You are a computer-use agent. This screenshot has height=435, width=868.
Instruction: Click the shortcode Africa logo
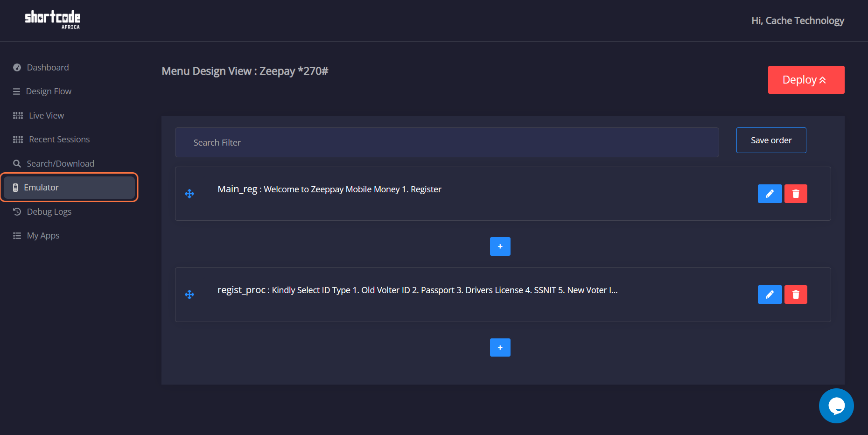pyautogui.click(x=52, y=20)
